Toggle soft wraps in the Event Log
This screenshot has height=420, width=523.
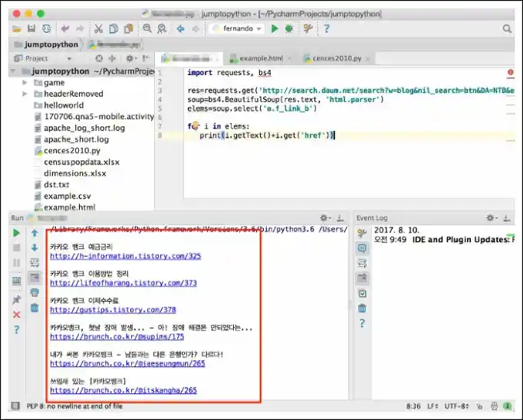362,264
